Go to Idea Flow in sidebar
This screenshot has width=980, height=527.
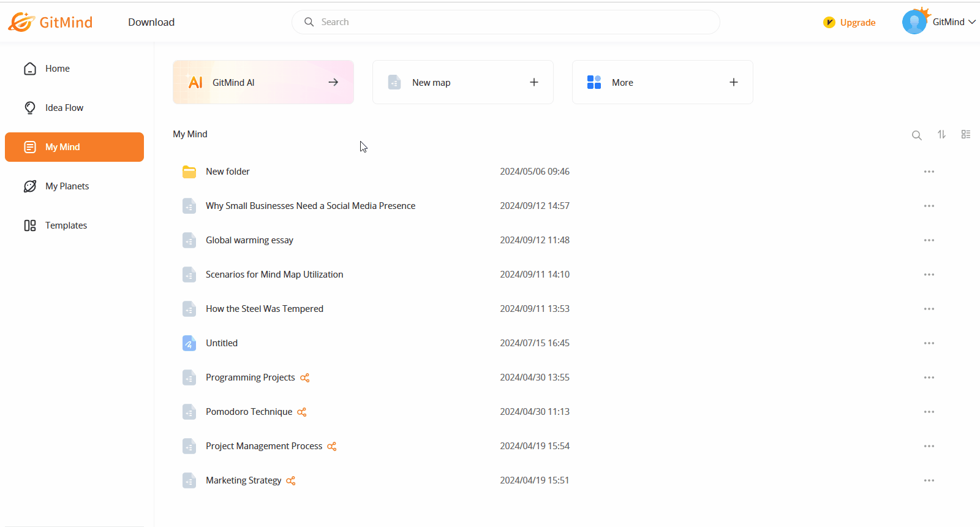tap(64, 108)
